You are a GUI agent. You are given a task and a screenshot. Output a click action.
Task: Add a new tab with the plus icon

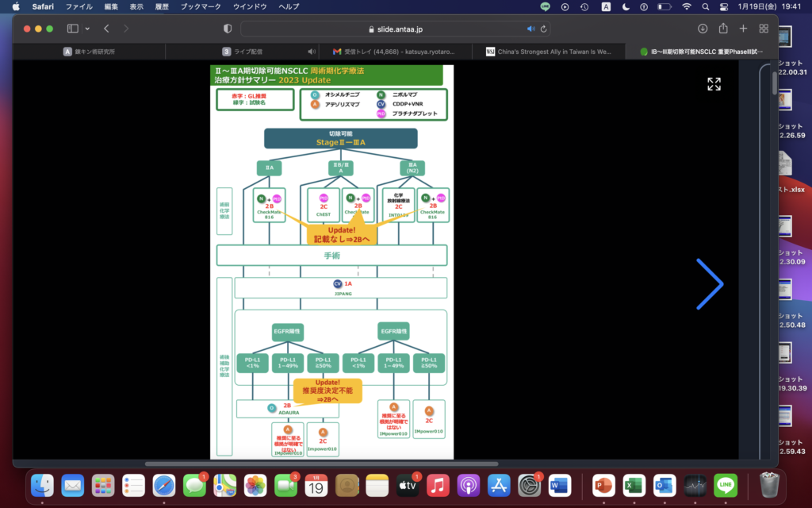coord(743,29)
